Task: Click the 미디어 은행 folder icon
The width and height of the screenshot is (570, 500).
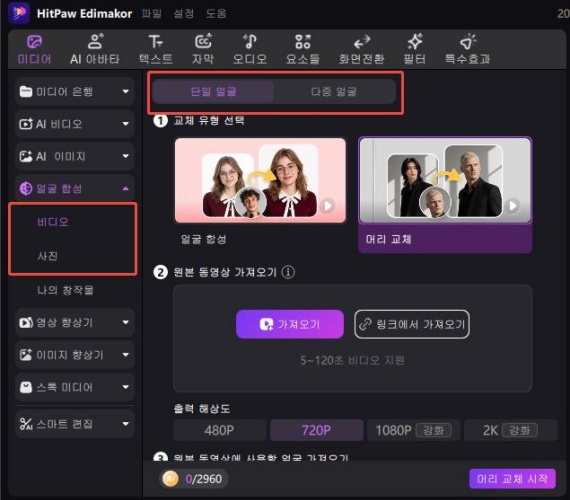Action: pos(26,92)
